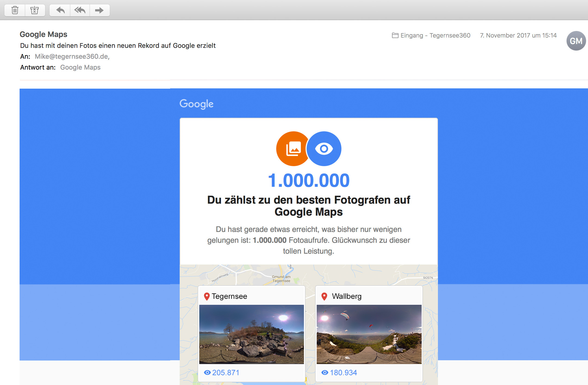Click the orange photo gallery icon
The height and width of the screenshot is (385, 588).
[x=293, y=149]
